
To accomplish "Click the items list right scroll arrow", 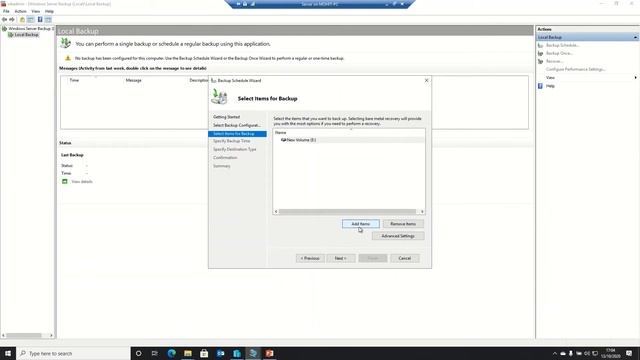I will pyautogui.click(x=422, y=211).
